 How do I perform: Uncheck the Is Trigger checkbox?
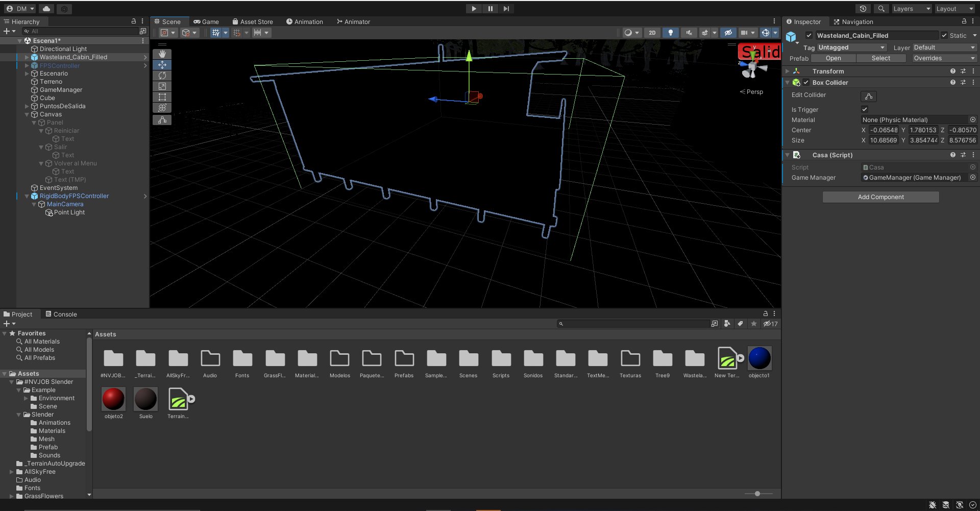(x=865, y=109)
